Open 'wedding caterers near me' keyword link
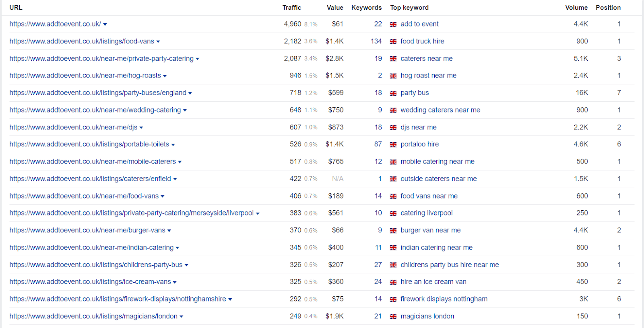Viewport: 644px width, 328px height. (440, 110)
